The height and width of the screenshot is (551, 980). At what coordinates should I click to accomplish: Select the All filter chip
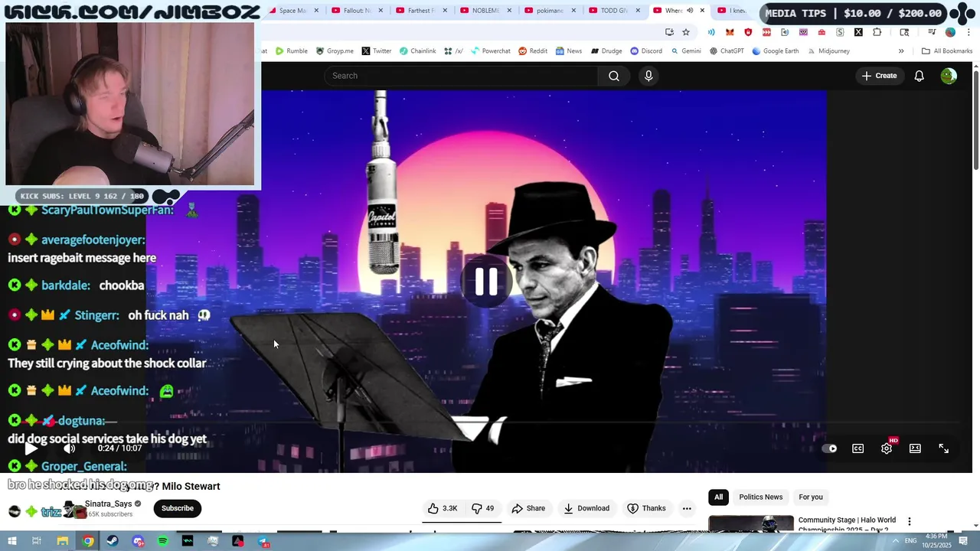[x=718, y=497]
